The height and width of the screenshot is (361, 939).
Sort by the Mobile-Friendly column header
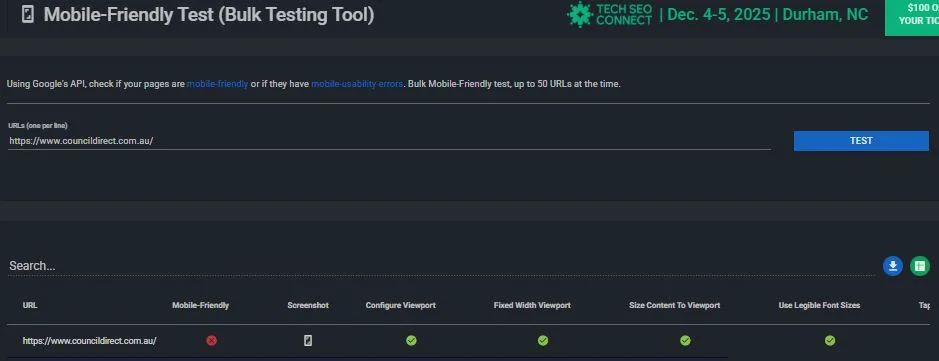pos(201,305)
